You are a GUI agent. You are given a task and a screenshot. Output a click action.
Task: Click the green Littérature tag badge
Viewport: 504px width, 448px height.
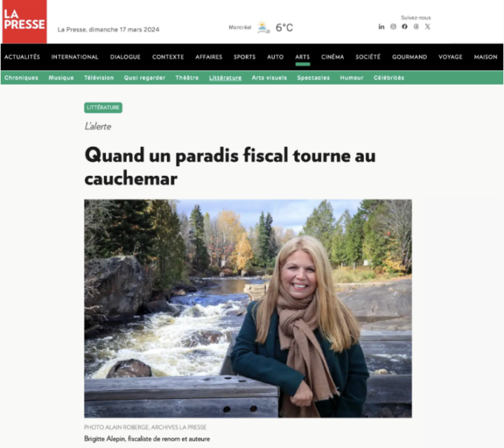[x=103, y=108]
